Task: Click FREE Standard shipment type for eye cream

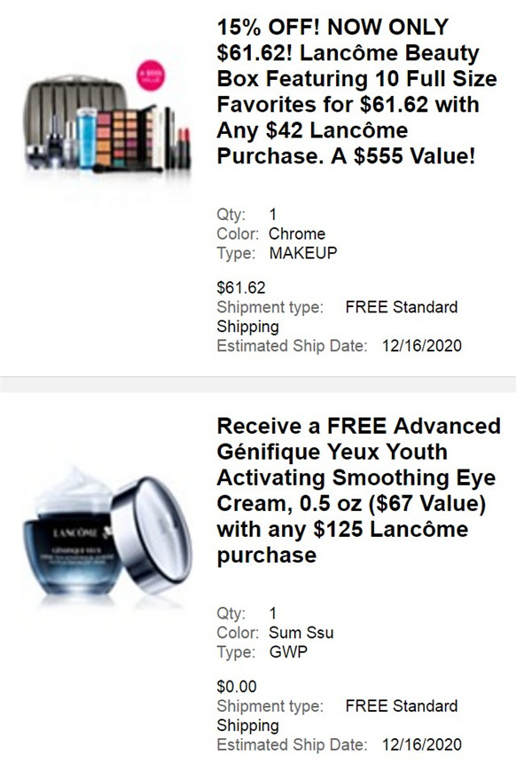Action: (402, 706)
